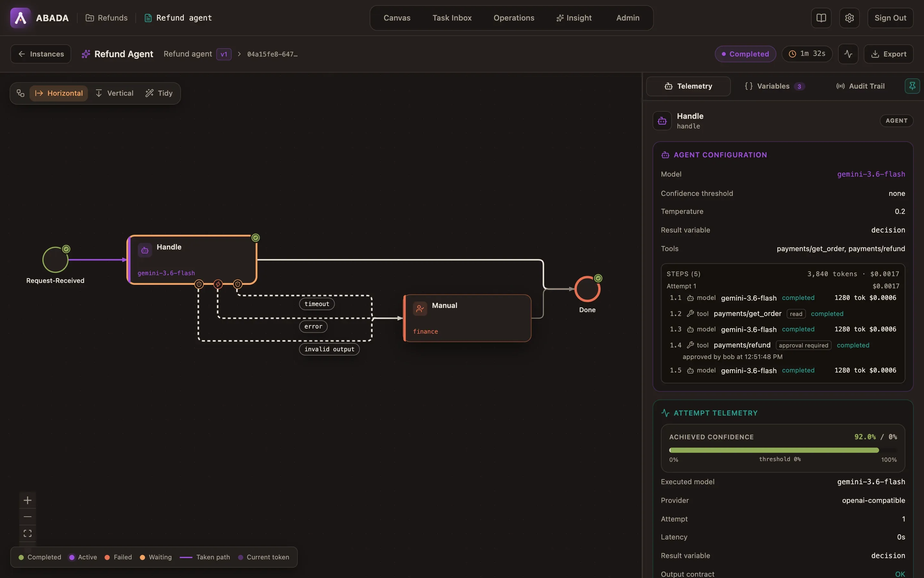Select the Request-Received start event
Screen dimensions: 924x578
click(x=56, y=260)
